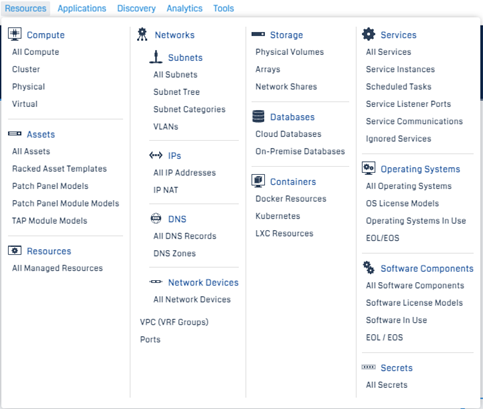This screenshot has width=483, height=409.
Task: Open the Applications top menu
Action: coord(82,8)
